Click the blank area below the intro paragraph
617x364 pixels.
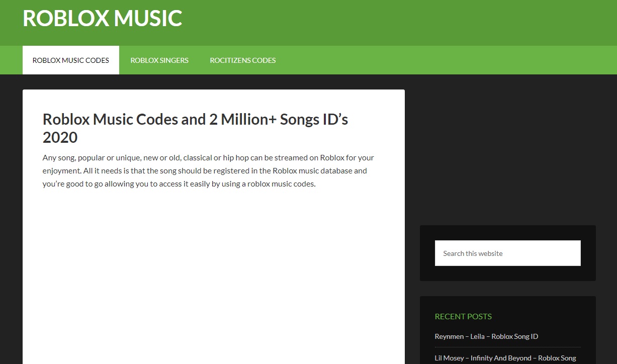[213, 271]
